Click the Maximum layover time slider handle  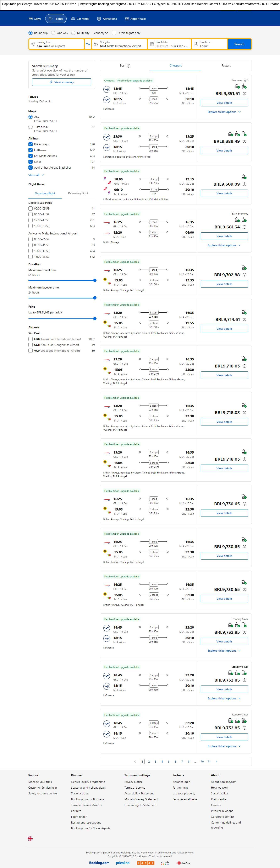[95, 298]
